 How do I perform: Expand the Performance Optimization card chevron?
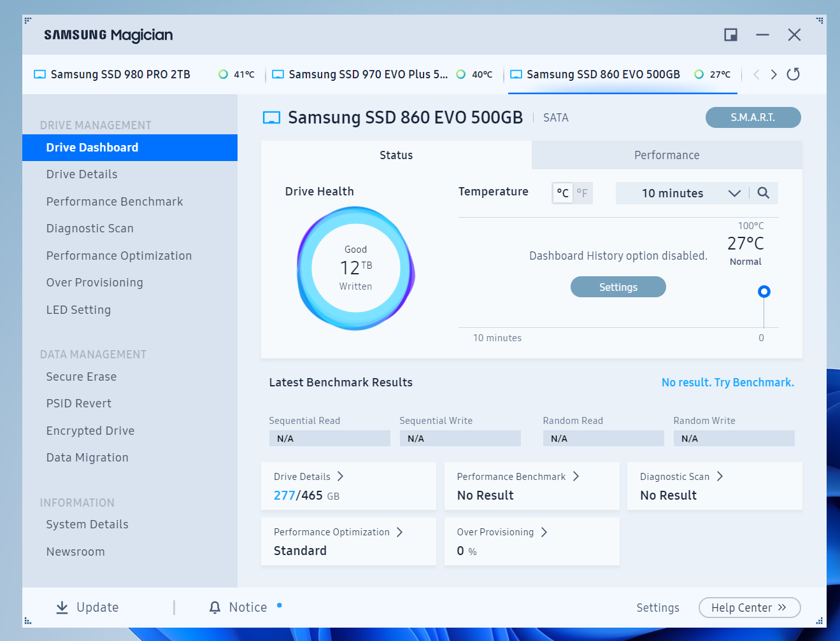click(x=399, y=532)
